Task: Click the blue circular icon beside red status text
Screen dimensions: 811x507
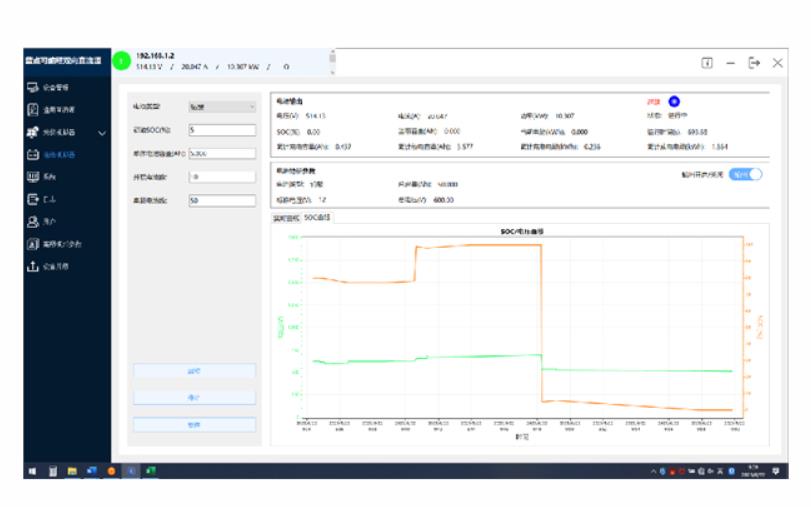Action: click(x=673, y=101)
